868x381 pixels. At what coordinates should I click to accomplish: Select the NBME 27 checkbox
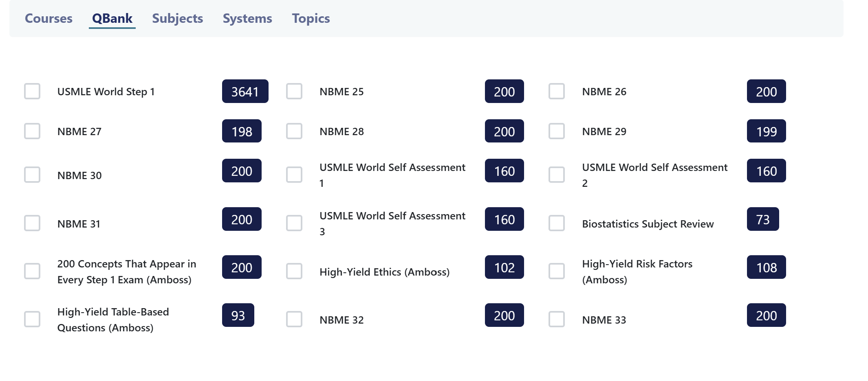(x=32, y=131)
